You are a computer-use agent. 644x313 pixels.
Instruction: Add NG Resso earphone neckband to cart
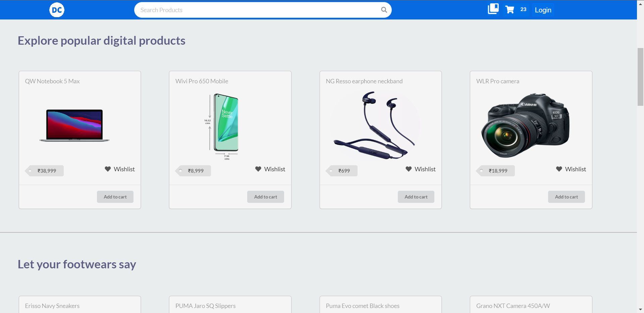point(416,197)
